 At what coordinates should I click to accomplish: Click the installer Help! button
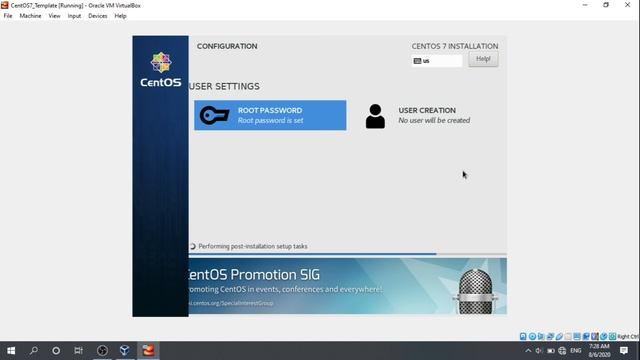pos(483,59)
